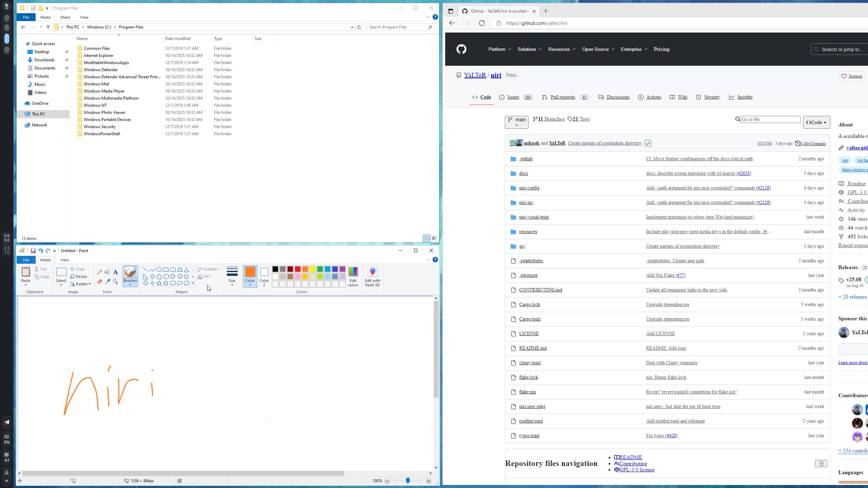The height and width of the screenshot is (488, 868).
Task: Switch Explorer to thumbnail view
Action: tap(434, 238)
